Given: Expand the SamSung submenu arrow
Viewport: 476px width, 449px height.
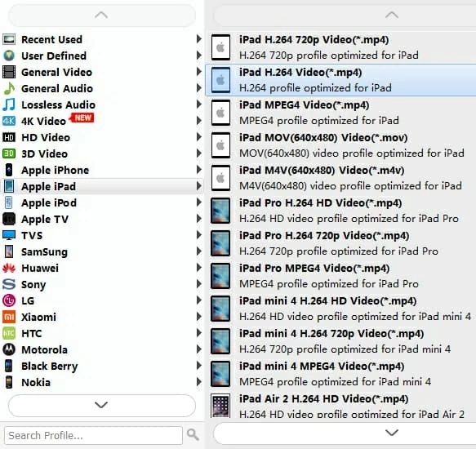Looking at the screenshot, I should click(x=199, y=251).
